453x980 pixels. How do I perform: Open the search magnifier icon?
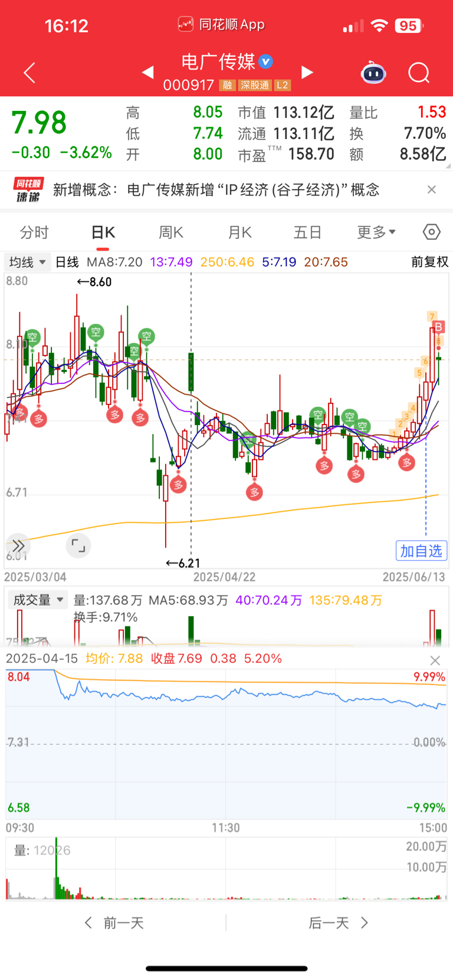point(419,73)
